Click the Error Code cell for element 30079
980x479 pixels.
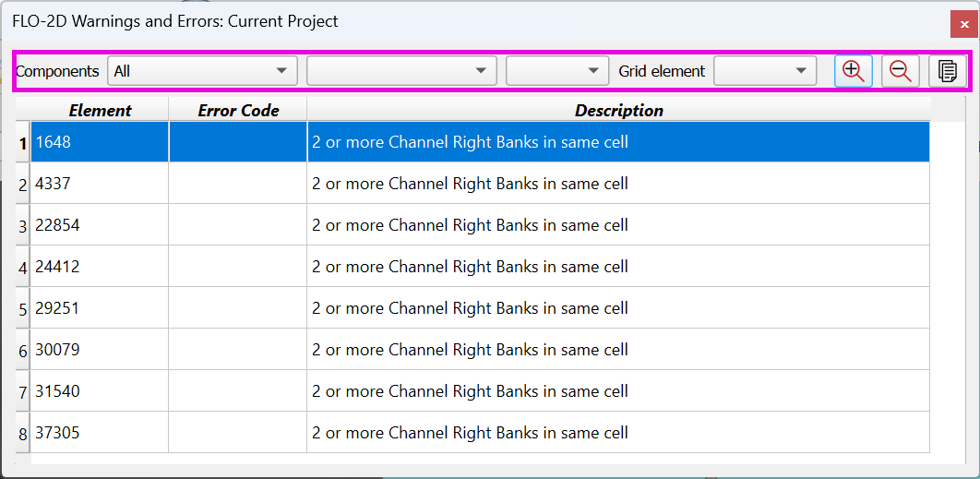(x=238, y=351)
